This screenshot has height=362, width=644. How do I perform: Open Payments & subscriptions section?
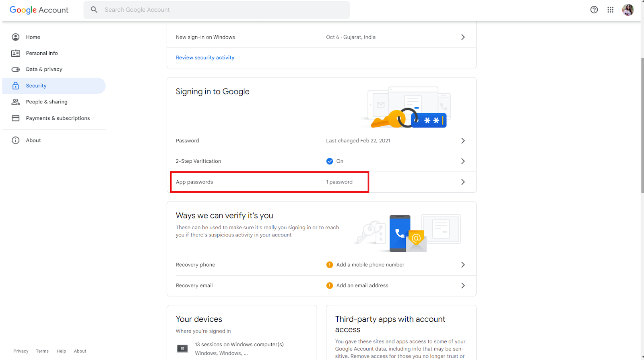pos(58,118)
